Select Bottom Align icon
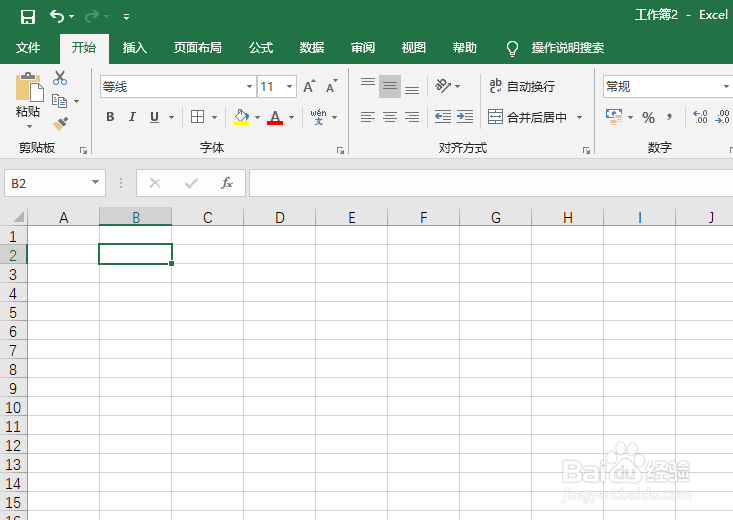The image size is (733, 520). point(412,88)
